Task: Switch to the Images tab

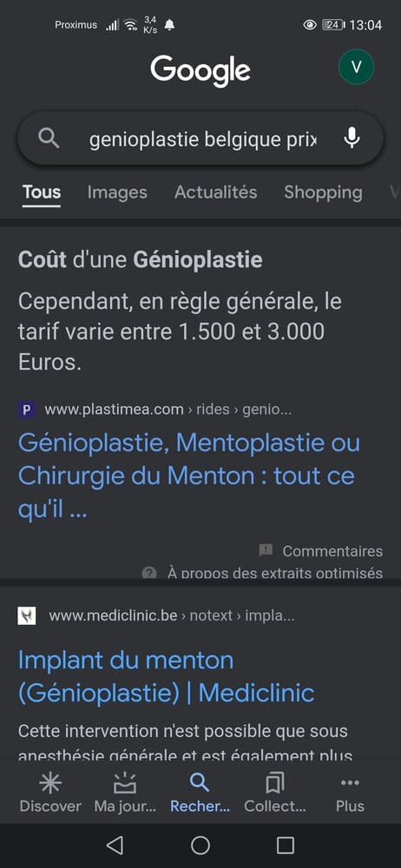Action: (x=117, y=192)
